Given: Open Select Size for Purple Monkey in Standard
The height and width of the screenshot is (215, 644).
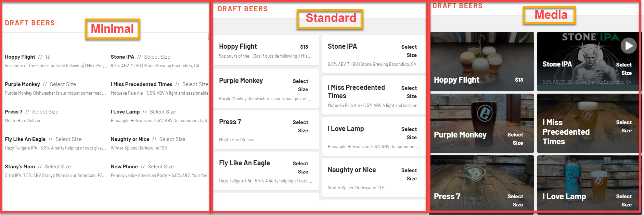Looking at the screenshot, I should click(300, 85).
